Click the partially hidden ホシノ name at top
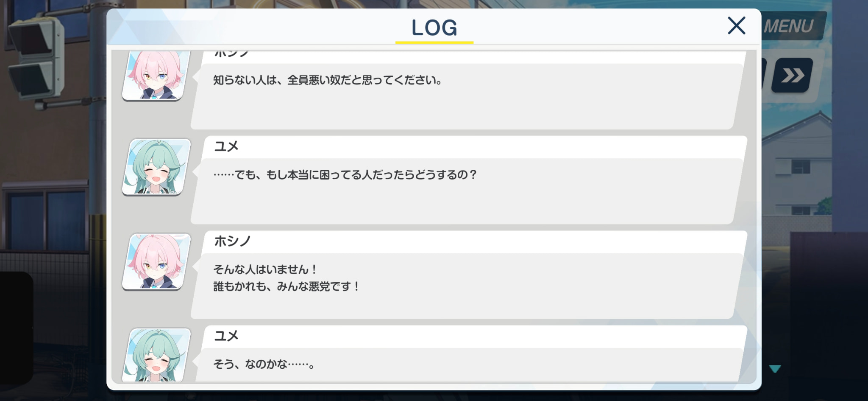868x401 pixels. [231, 53]
